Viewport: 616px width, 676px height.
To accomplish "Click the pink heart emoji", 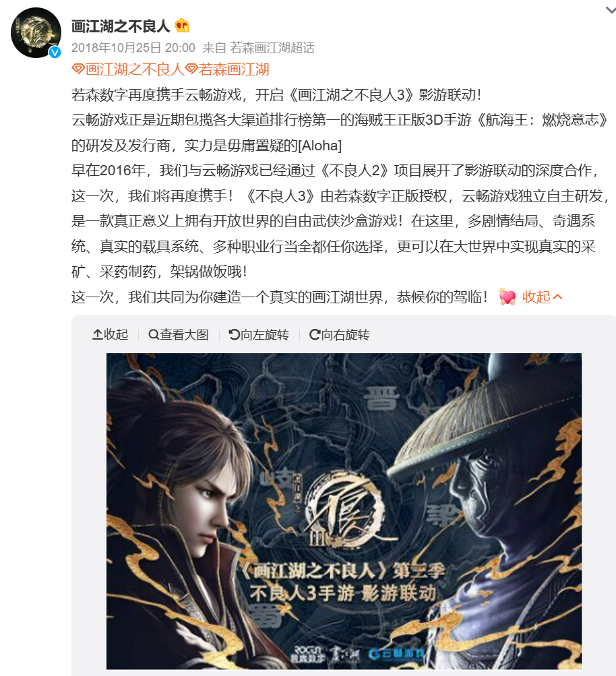I will click(x=507, y=297).
